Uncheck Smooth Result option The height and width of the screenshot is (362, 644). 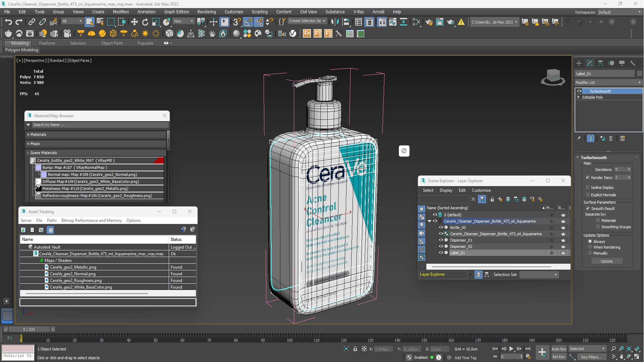(588, 208)
